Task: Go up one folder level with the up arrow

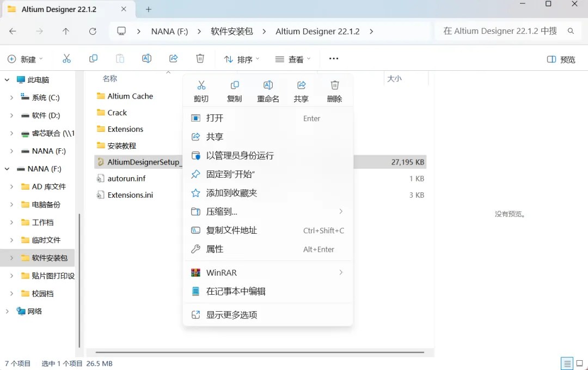Action: [x=66, y=31]
